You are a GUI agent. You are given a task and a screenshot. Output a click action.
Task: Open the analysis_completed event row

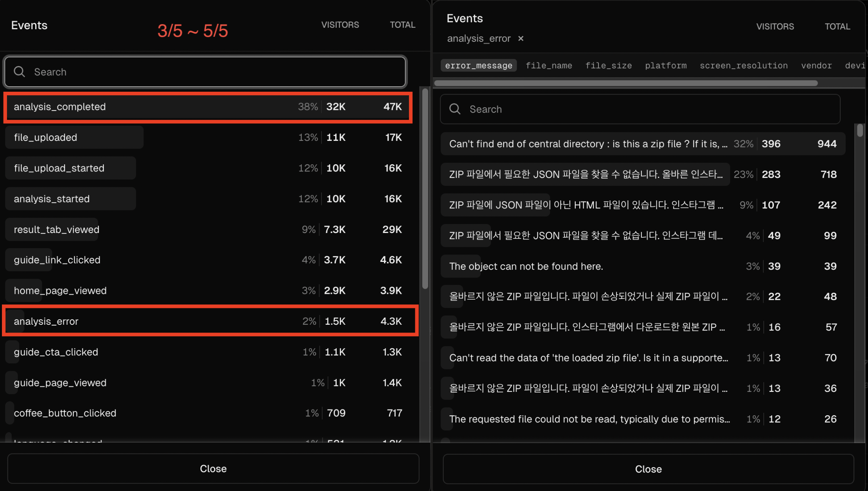pyautogui.click(x=208, y=107)
